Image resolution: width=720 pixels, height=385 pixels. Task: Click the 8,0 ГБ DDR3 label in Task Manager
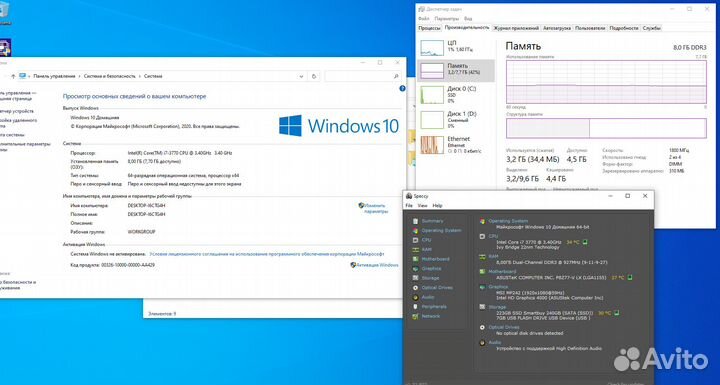coord(690,48)
